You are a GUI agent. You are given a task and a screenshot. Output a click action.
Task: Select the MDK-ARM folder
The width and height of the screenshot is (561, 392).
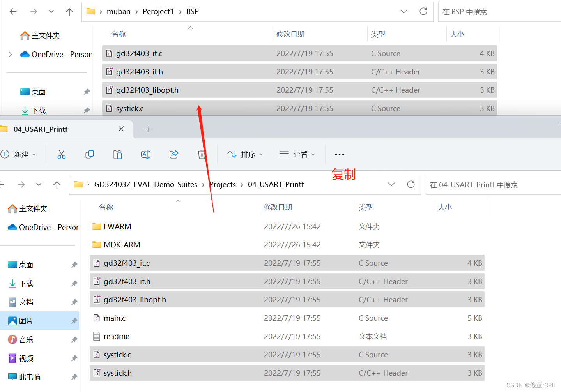coord(287,245)
